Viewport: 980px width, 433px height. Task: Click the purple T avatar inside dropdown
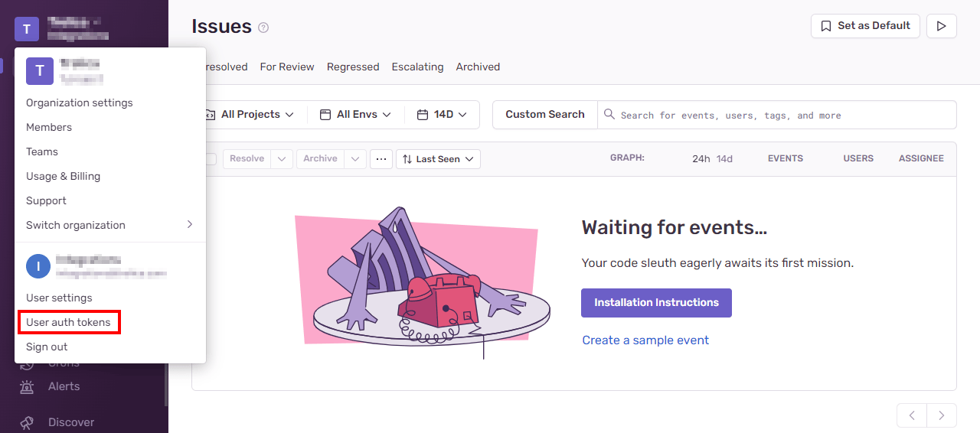tap(40, 70)
